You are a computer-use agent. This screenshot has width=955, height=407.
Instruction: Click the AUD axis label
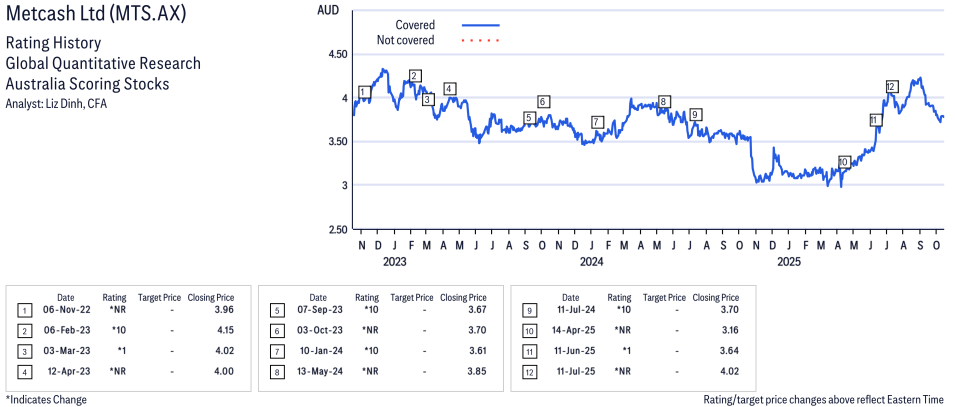click(328, 10)
